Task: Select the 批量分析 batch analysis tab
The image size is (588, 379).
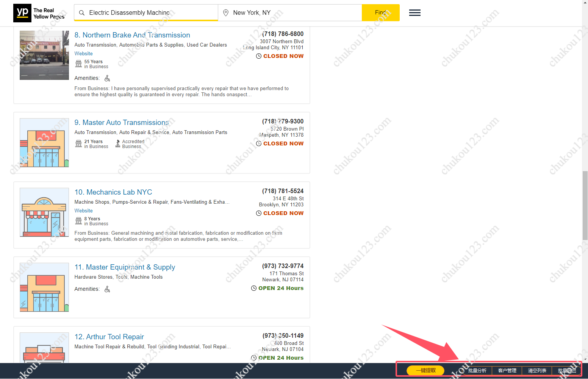Action: point(477,370)
